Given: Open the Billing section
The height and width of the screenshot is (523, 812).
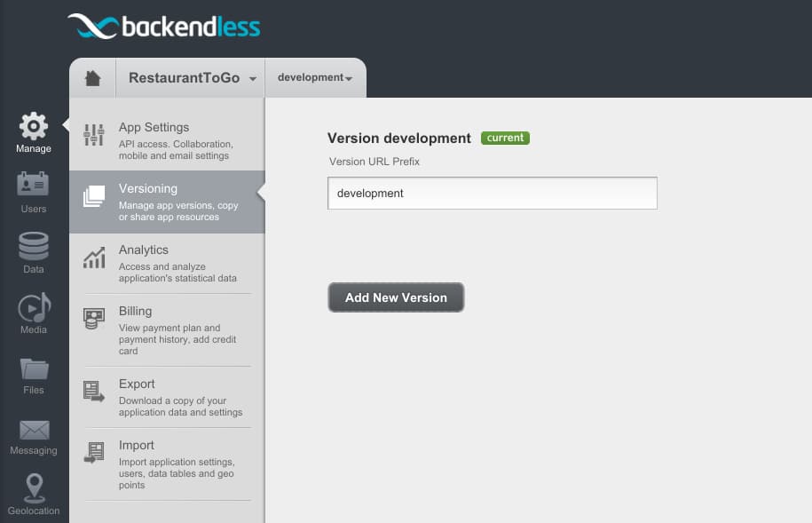Looking at the screenshot, I should pos(167,329).
